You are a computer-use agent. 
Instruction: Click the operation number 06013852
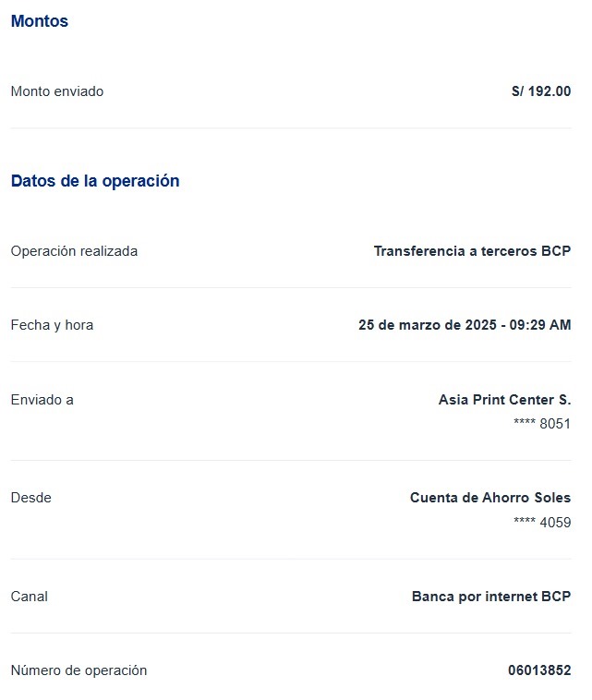pos(539,670)
